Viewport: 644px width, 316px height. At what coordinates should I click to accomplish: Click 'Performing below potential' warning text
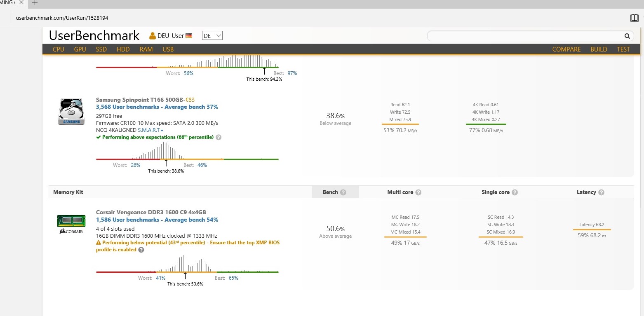click(188, 246)
